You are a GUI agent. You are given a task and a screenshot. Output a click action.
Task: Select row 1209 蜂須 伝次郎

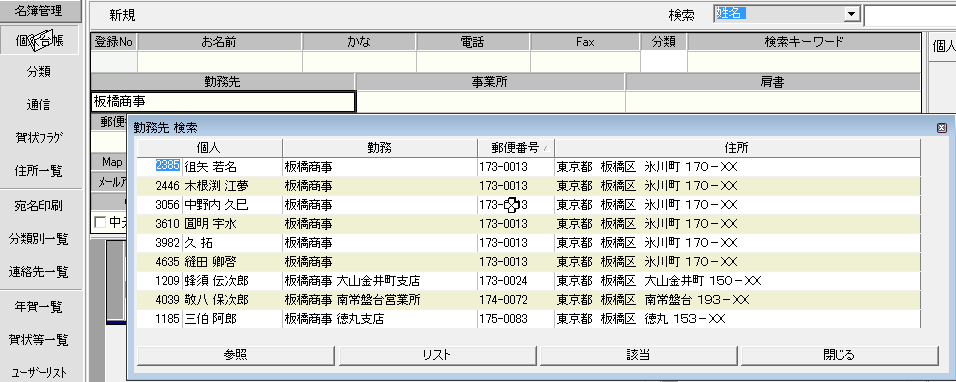(528, 281)
